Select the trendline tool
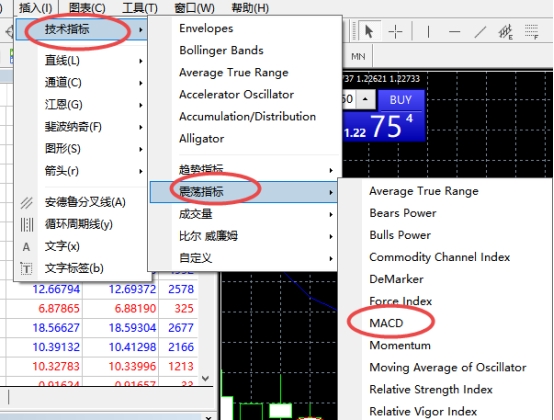 (480, 32)
